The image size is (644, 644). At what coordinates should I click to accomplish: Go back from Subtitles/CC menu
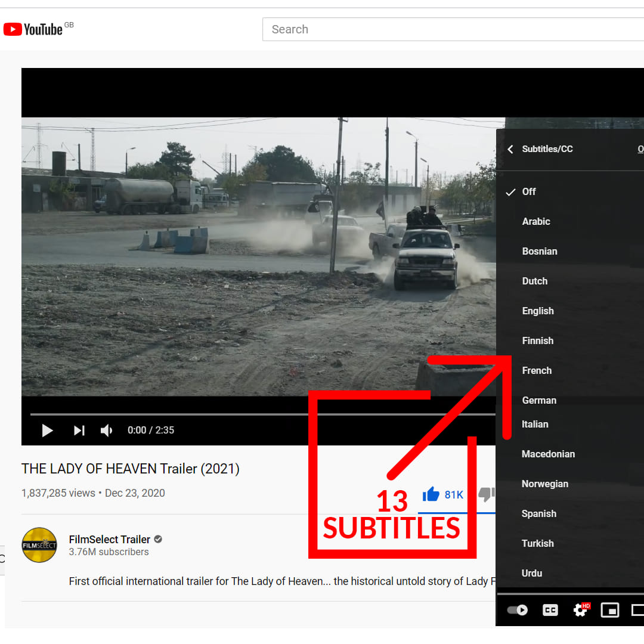click(510, 149)
